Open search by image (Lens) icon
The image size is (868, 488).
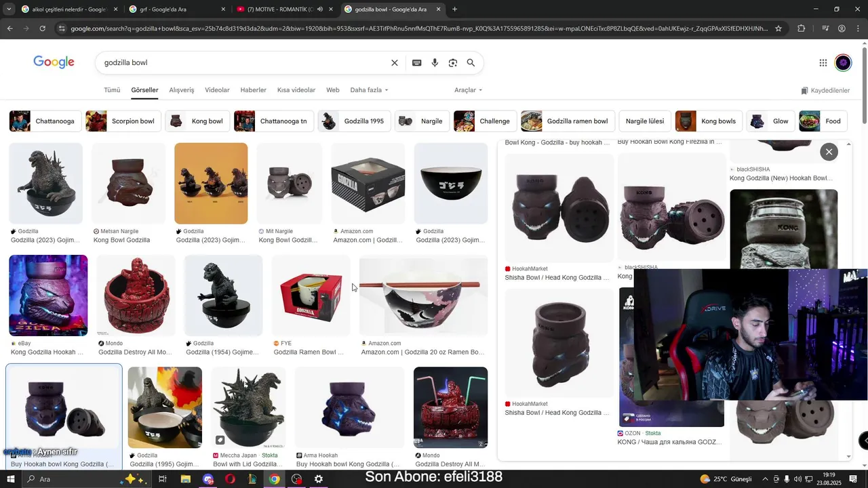[x=452, y=63]
